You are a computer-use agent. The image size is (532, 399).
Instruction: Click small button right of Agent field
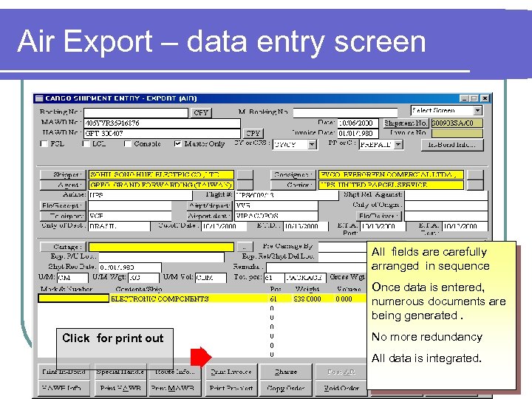[x=245, y=185]
